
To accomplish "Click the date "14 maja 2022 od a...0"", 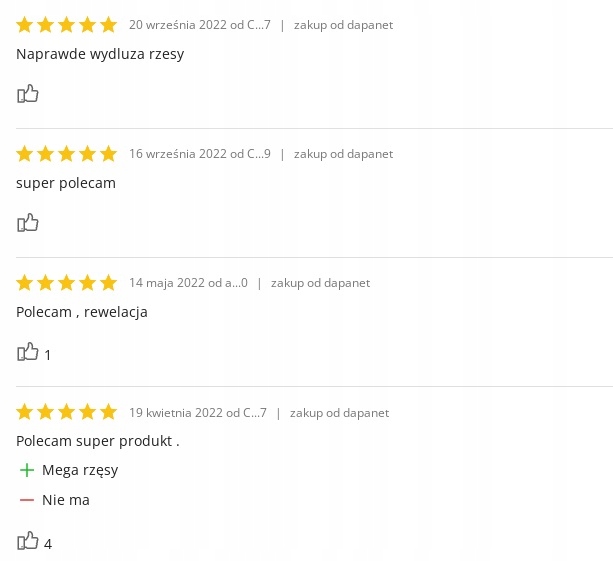I will [x=188, y=283].
